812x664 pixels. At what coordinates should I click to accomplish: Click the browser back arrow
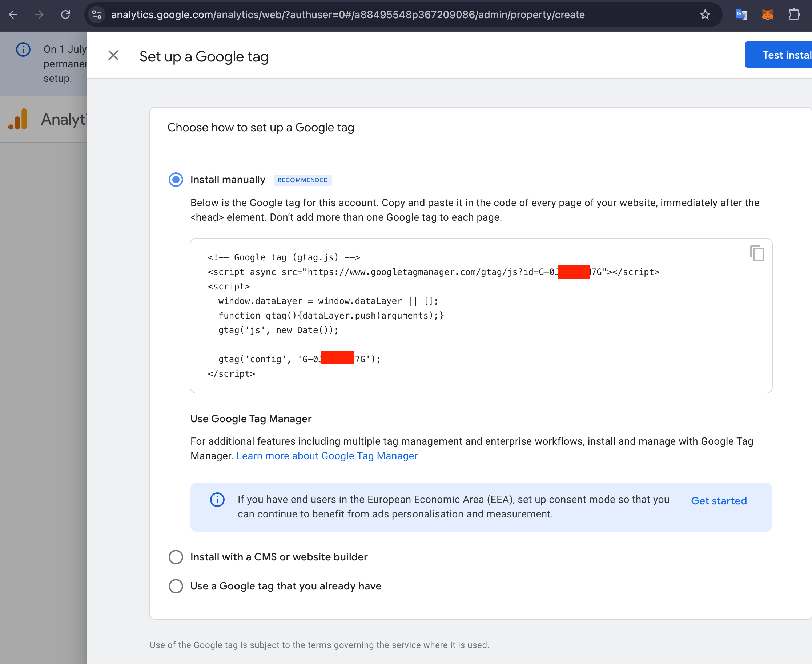[x=13, y=15]
